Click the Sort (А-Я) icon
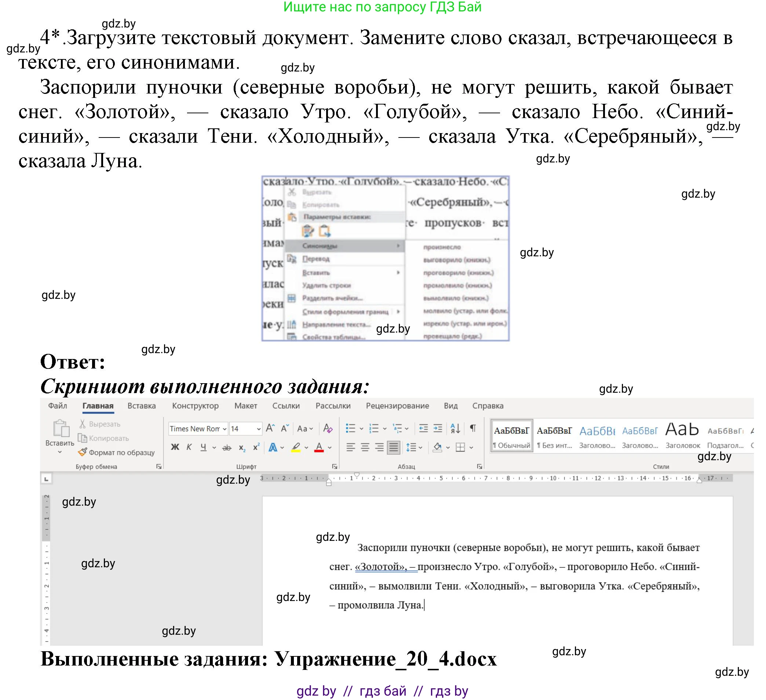The width and height of the screenshot is (766, 700). coord(455,428)
